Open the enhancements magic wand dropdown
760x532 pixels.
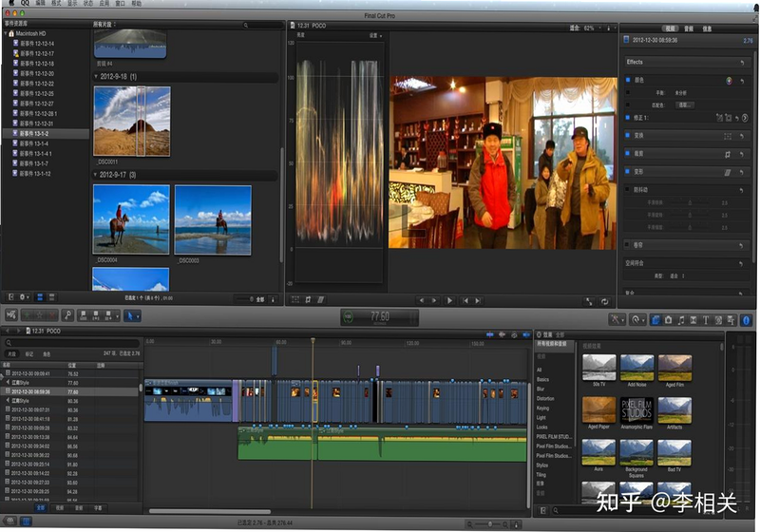(x=616, y=320)
